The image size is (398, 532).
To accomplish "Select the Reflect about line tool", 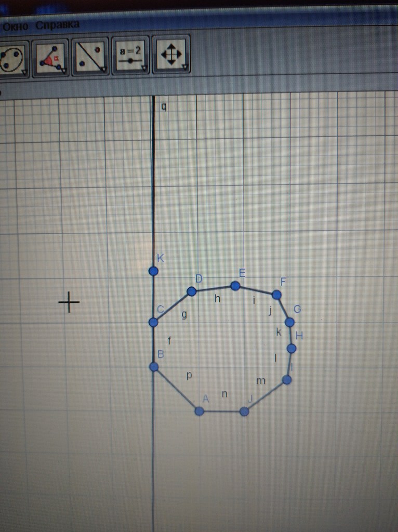I will coord(91,56).
